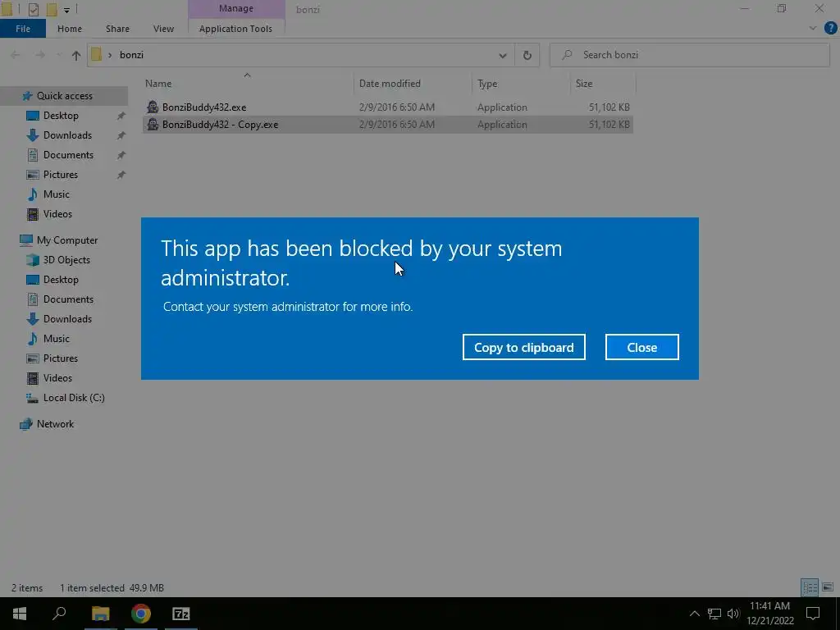Select BonziBuddy432 - Copy.exe file
This screenshot has height=630, width=840.
(x=388, y=125)
